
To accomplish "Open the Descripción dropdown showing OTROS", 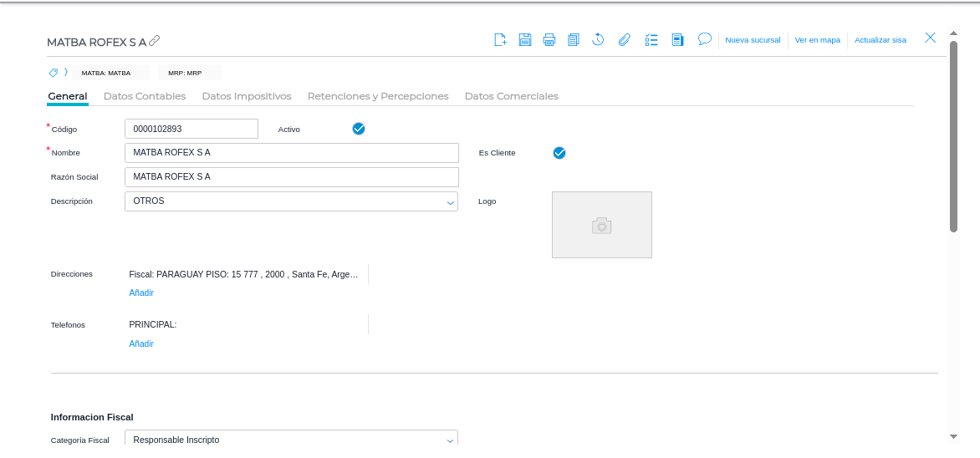I will (291, 201).
